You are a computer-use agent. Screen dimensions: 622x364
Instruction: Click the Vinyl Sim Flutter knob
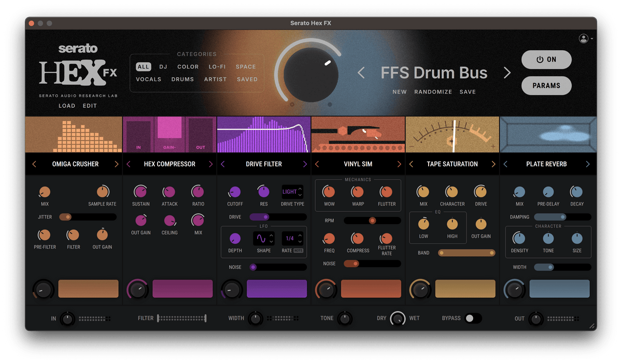(x=386, y=192)
